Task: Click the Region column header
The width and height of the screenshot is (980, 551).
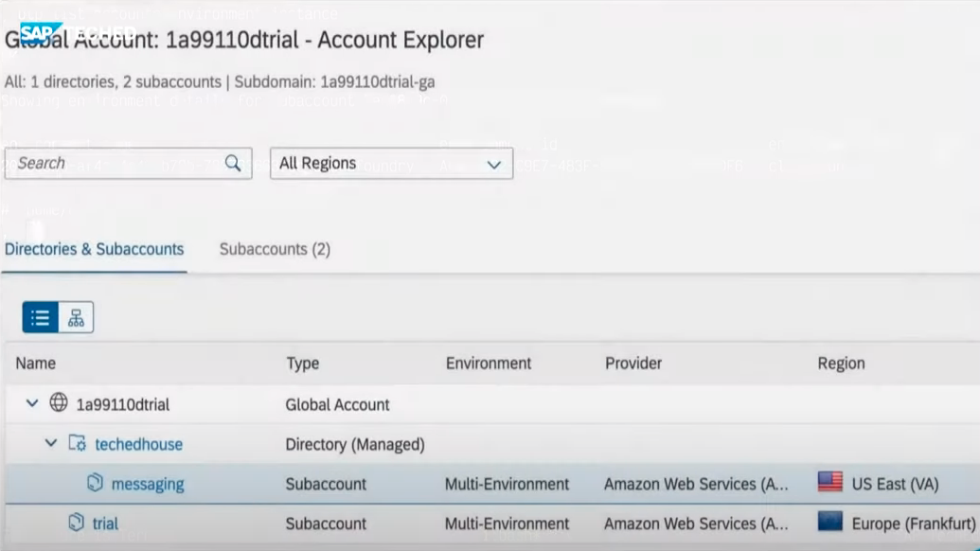Action: point(841,364)
